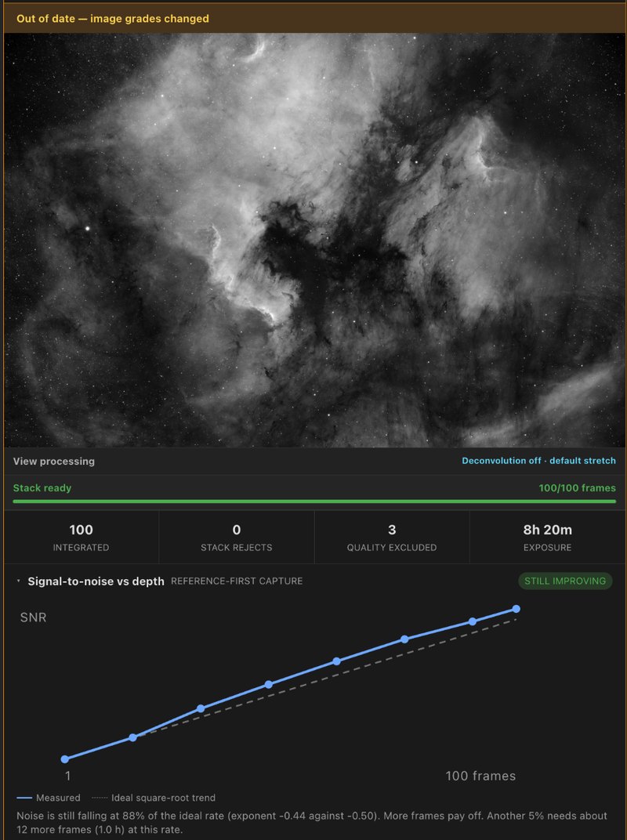
Task: Click the 100 INTEGRATED stat cell
Action: [81, 538]
